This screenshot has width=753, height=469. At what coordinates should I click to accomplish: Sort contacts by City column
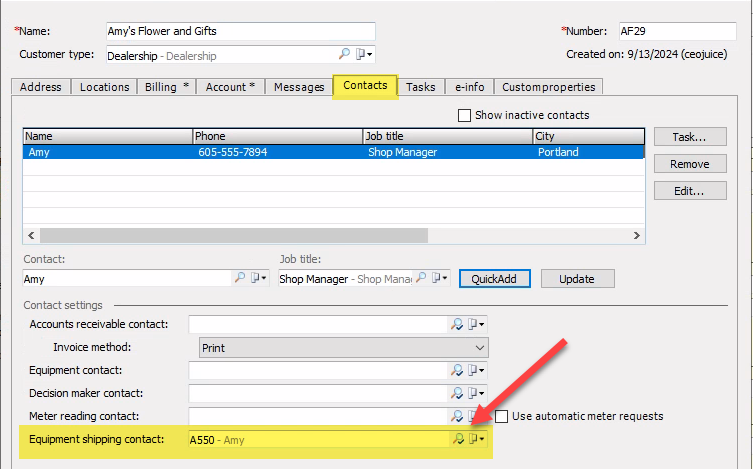click(589, 136)
